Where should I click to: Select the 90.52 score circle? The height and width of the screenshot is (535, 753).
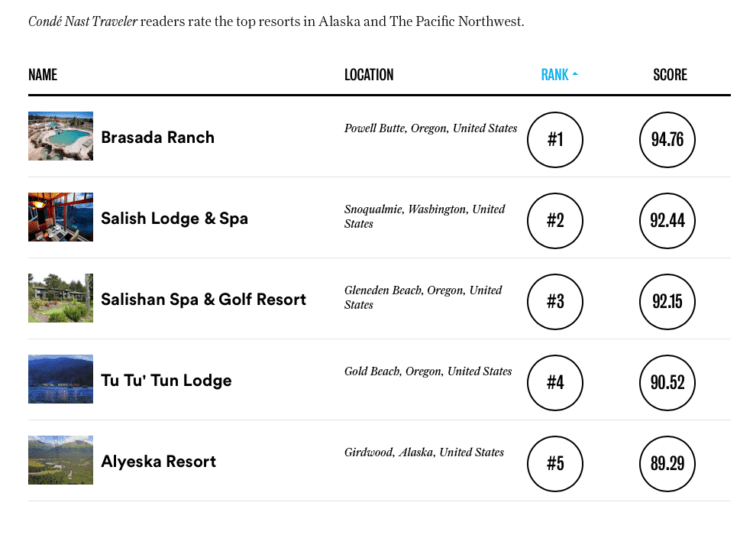pos(667,382)
